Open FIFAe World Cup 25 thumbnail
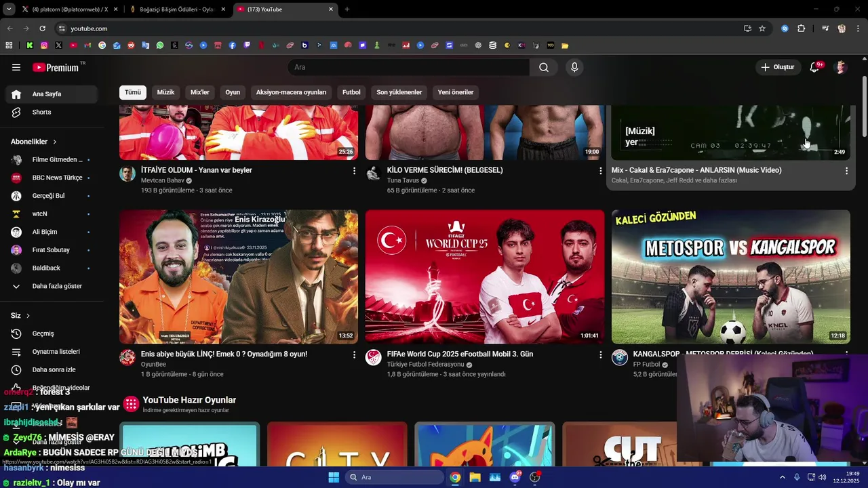The width and height of the screenshot is (868, 488). point(485,277)
